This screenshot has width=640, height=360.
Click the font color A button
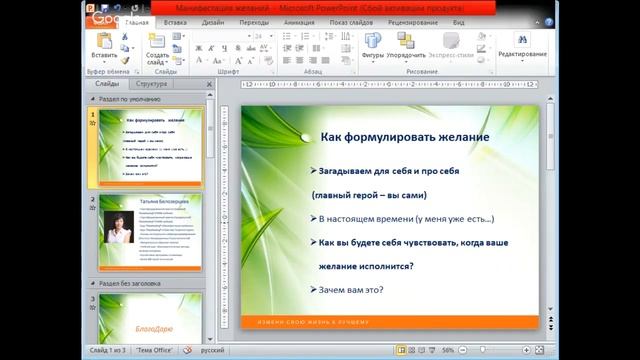pos(199,61)
